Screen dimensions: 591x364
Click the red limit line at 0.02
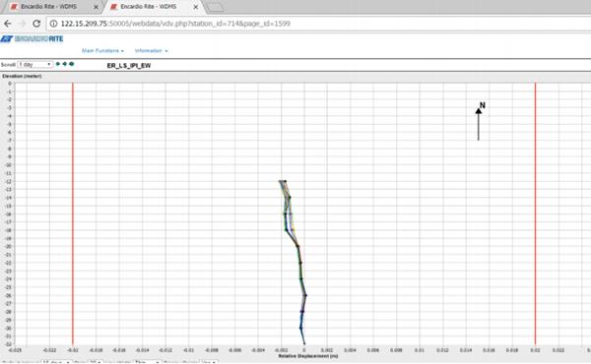(535, 213)
